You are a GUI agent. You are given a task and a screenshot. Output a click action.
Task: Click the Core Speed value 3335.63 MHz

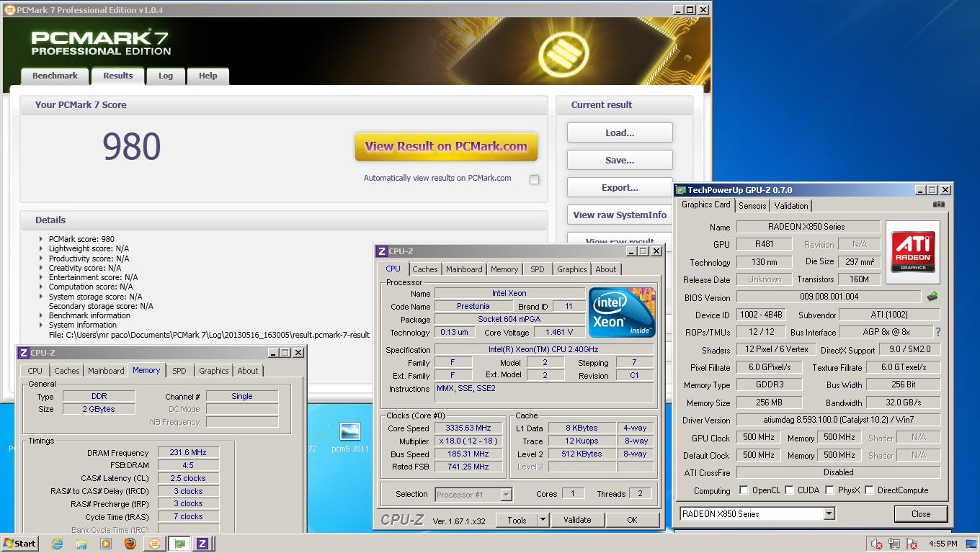pyautogui.click(x=468, y=428)
